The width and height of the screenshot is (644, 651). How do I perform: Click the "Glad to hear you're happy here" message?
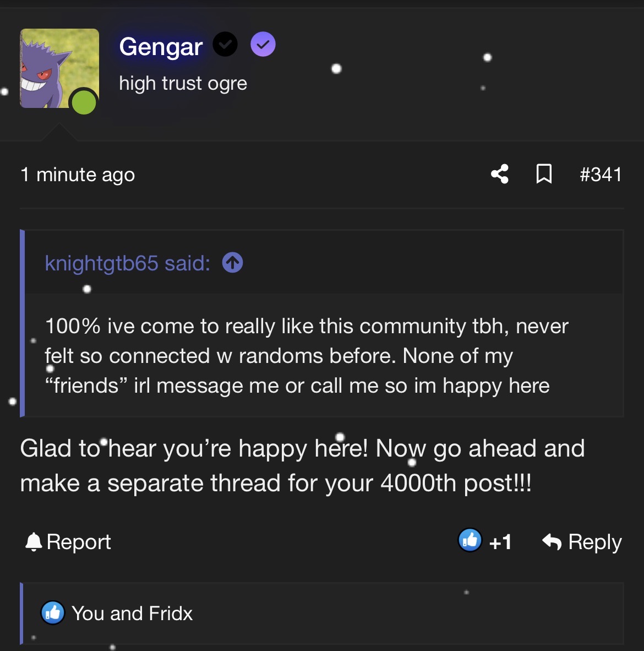click(302, 465)
